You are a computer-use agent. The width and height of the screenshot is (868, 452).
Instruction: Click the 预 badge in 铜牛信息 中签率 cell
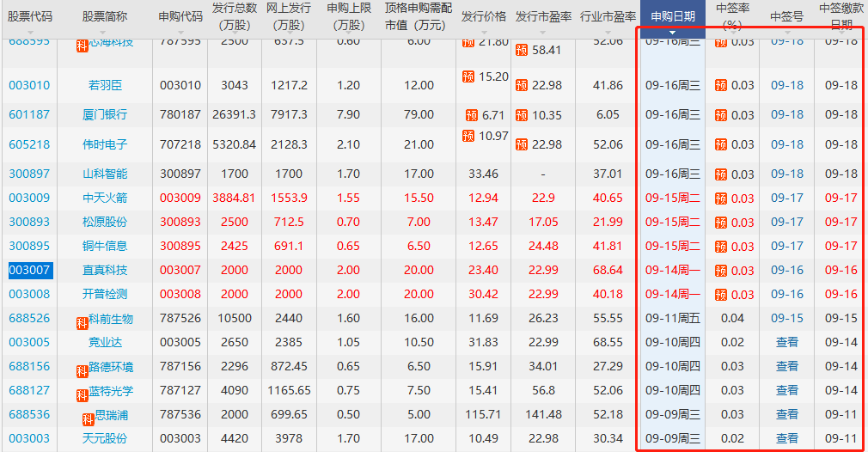pyautogui.click(x=721, y=247)
